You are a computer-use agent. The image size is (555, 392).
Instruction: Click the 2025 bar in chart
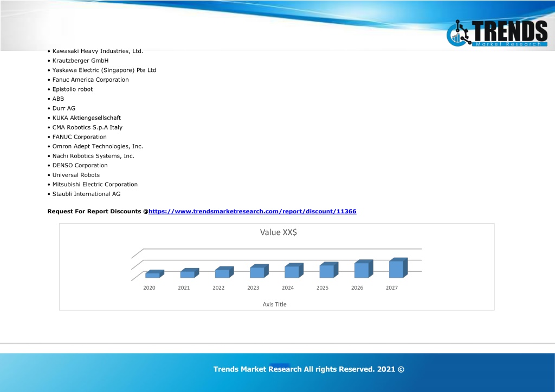point(329,270)
